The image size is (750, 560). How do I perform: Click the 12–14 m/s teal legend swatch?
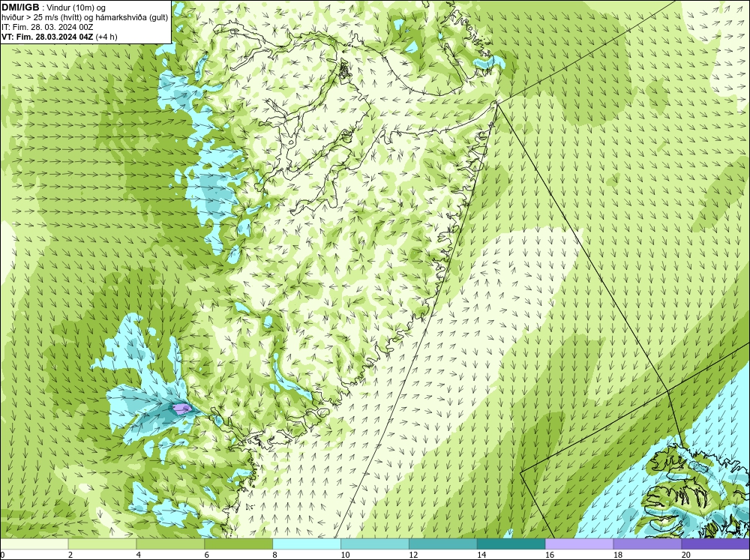pos(443,544)
